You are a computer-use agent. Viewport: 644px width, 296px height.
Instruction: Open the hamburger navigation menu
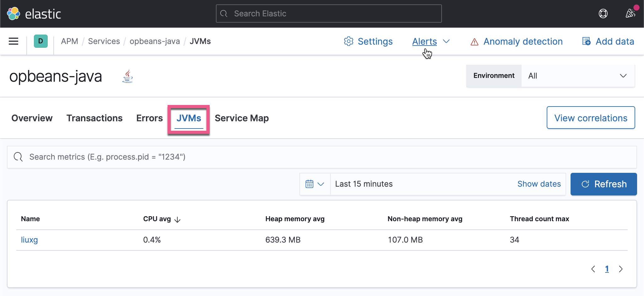click(13, 41)
